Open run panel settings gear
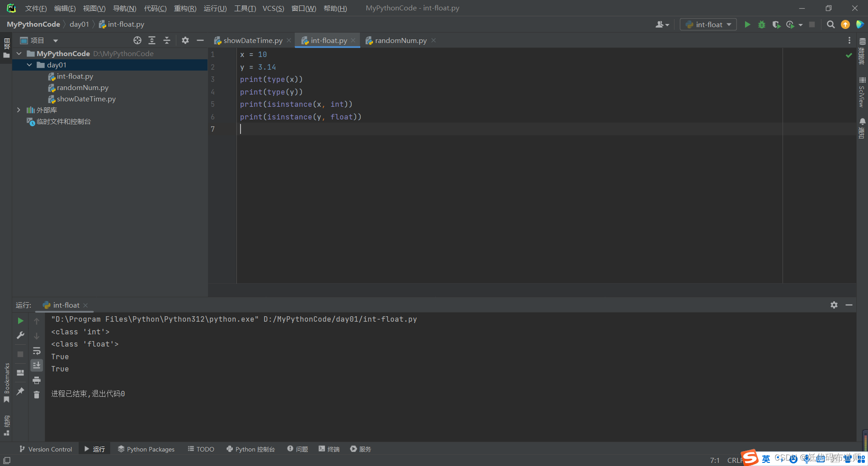Viewport: 868px width, 466px height. [834, 305]
